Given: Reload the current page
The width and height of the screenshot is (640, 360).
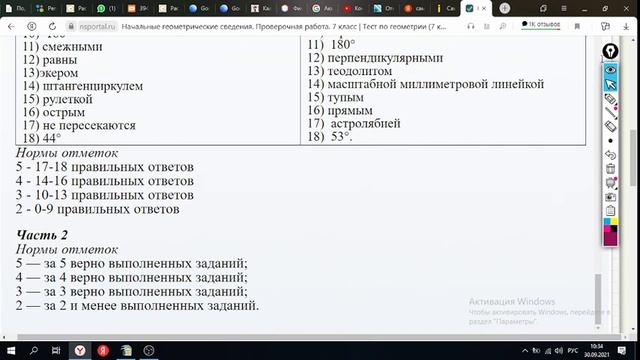Looking at the screenshot, I should click(52, 27).
